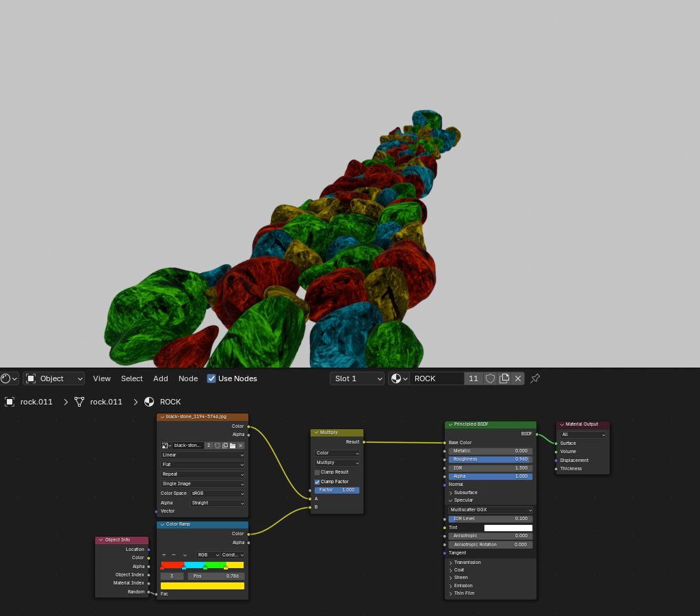Click the Object Info Random output socket
Screen dimensions: 700x616
coord(148,592)
